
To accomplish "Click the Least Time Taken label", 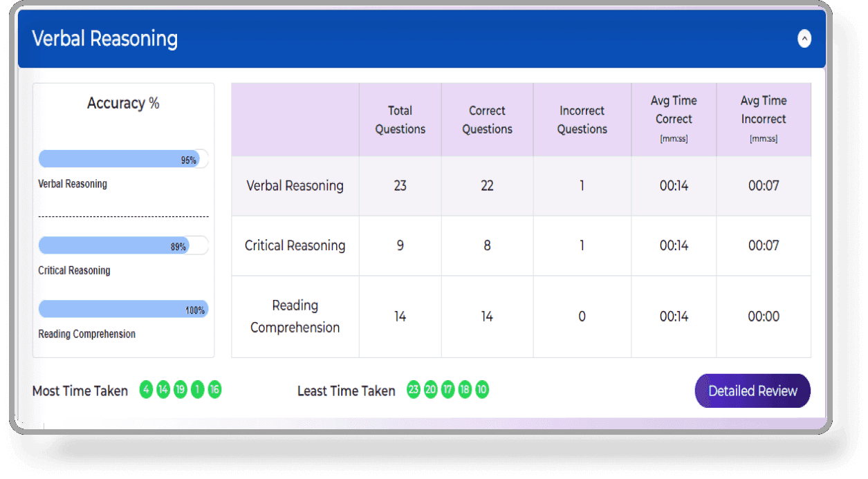I will click(347, 391).
